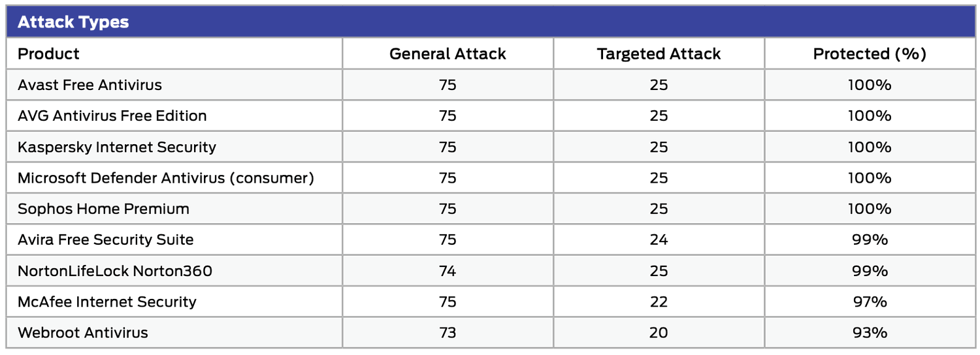
Task: Click Webroot's 93% protected value
Action: pos(870,332)
